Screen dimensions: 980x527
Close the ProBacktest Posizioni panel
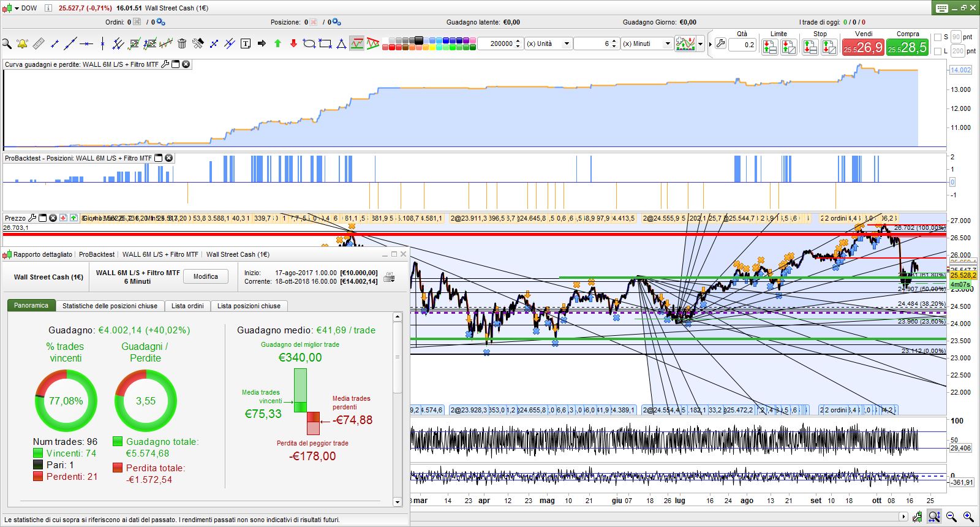click(169, 158)
